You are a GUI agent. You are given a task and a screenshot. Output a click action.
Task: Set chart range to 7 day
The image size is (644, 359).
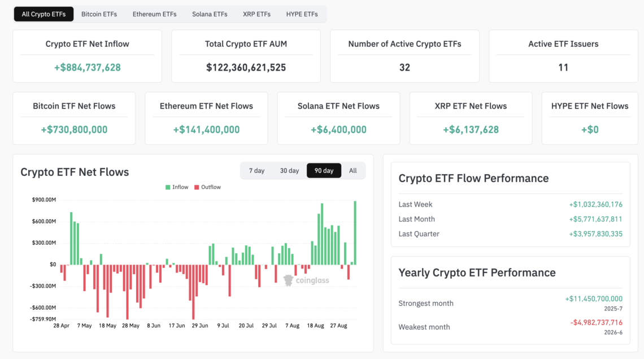point(256,171)
